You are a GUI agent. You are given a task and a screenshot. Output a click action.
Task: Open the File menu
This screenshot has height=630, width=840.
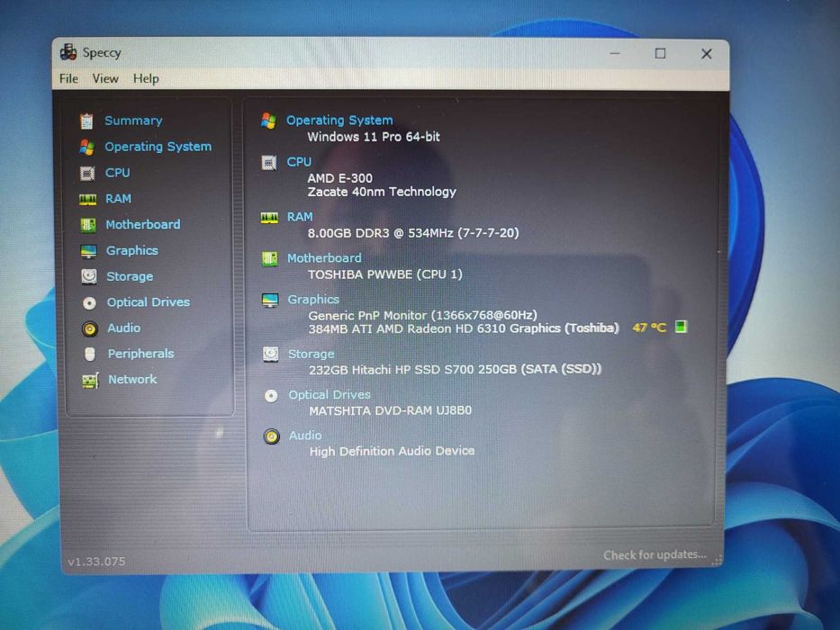click(x=68, y=79)
